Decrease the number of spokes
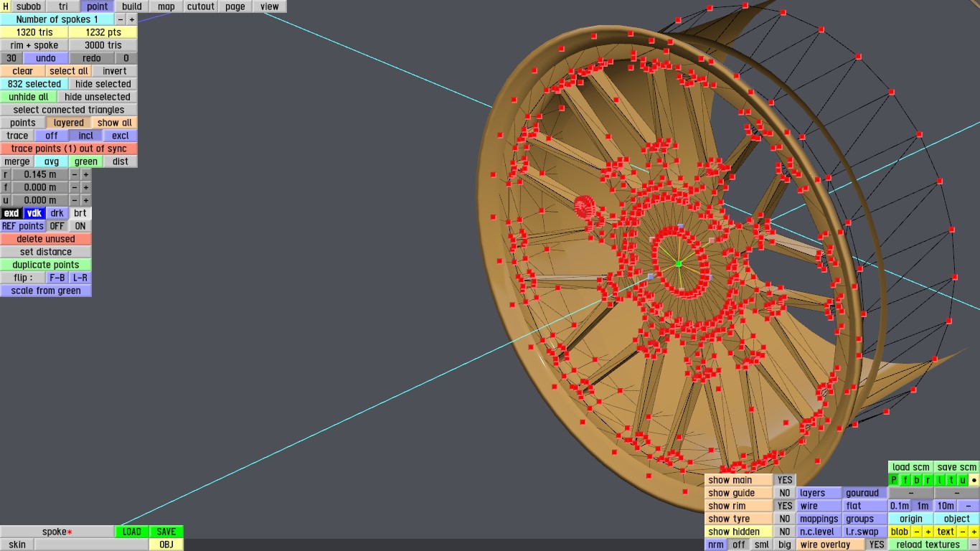Screen dimensions: 980x551 pyautogui.click(x=121, y=19)
